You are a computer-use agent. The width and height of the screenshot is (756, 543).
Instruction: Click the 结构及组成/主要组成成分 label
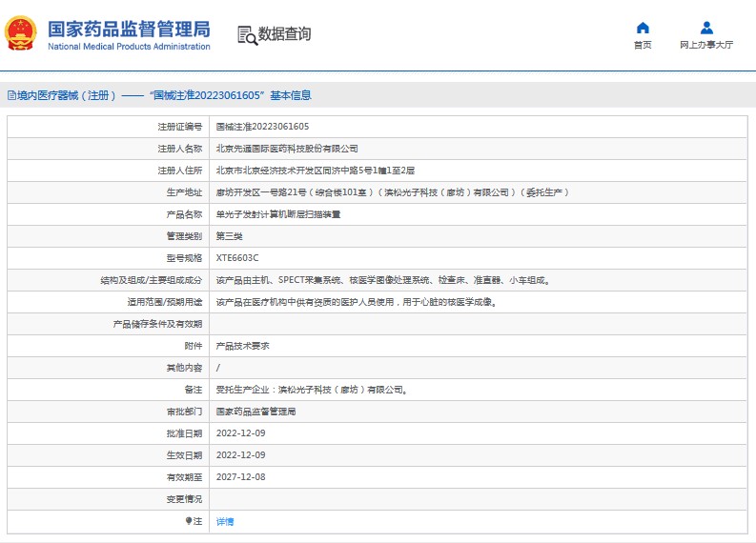(x=152, y=280)
